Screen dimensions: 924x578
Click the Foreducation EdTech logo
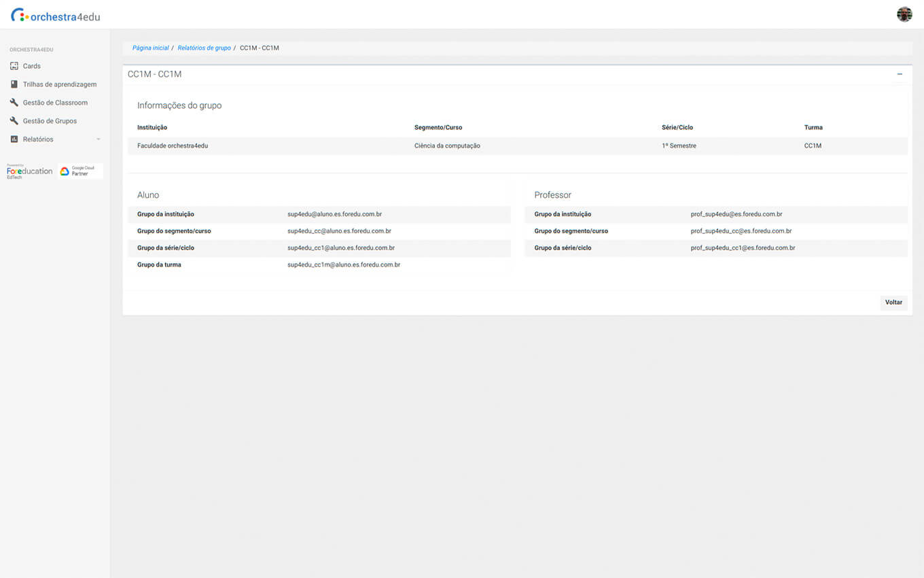(x=29, y=171)
